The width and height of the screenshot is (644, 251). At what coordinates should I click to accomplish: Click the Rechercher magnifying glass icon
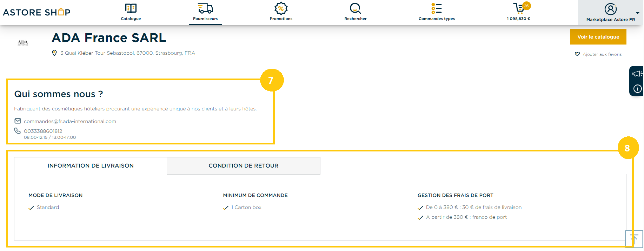coord(355,8)
